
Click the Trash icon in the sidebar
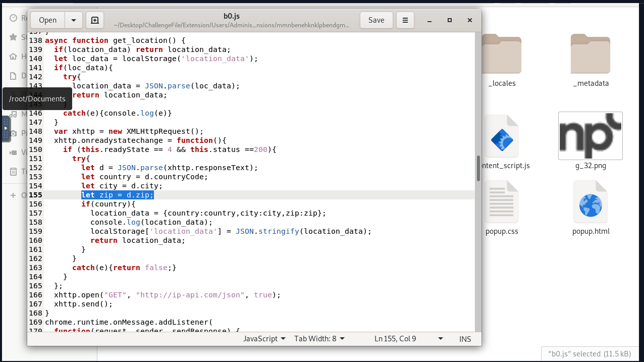coord(14,172)
